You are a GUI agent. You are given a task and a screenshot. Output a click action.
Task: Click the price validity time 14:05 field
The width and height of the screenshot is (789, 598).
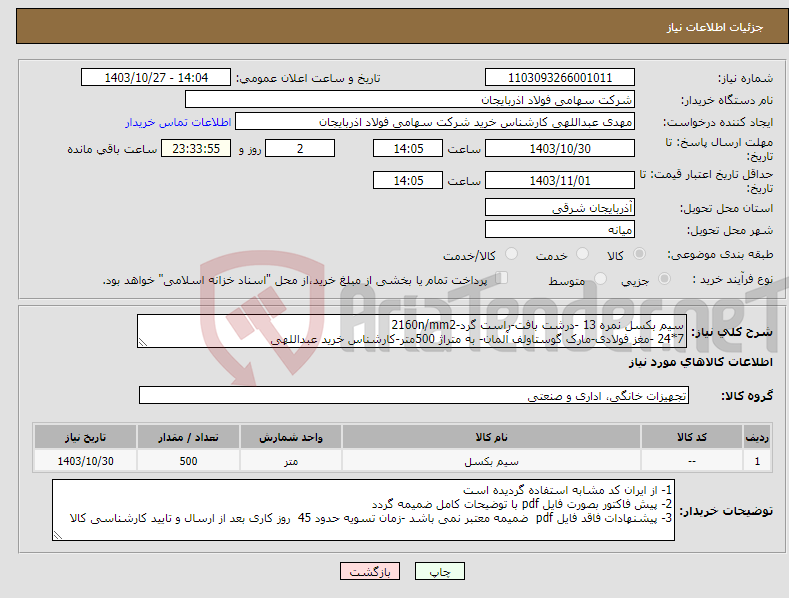408,180
